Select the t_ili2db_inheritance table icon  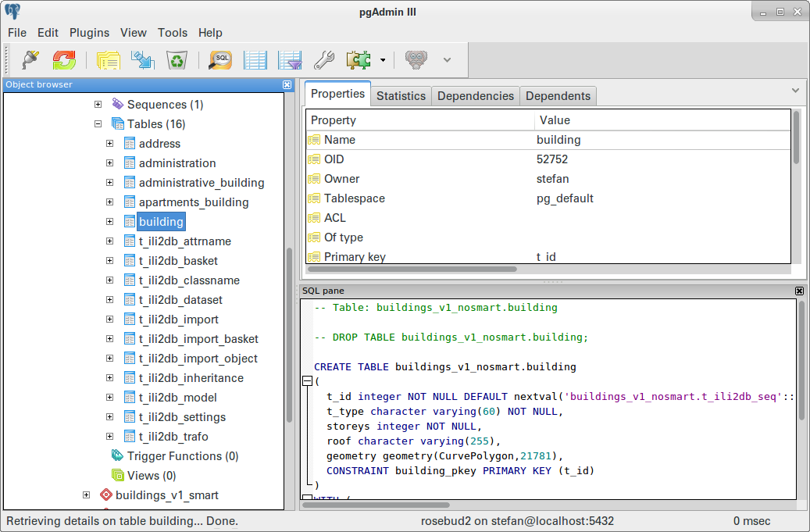[x=130, y=378]
